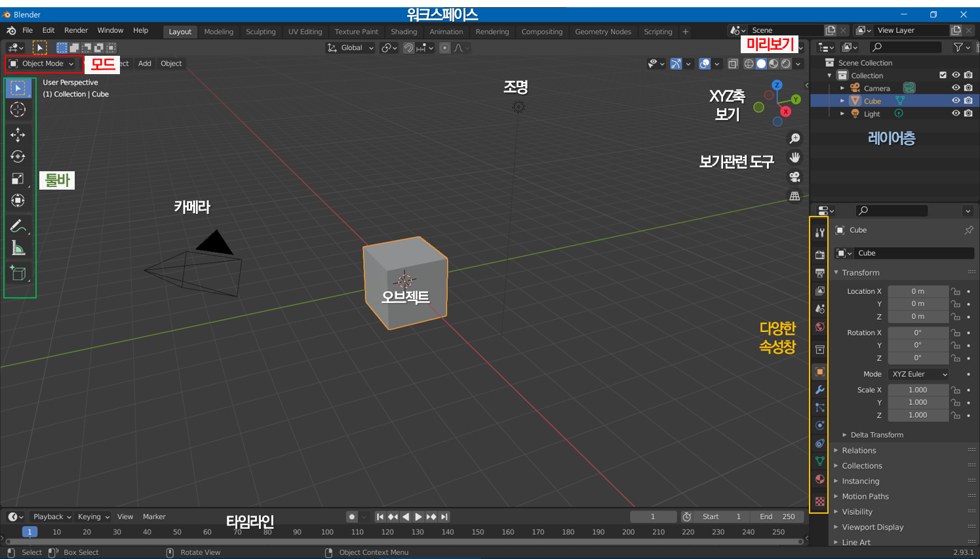This screenshot has width=980, height=559.
Task: Jump to the first frame
Action: pos(380,517)
